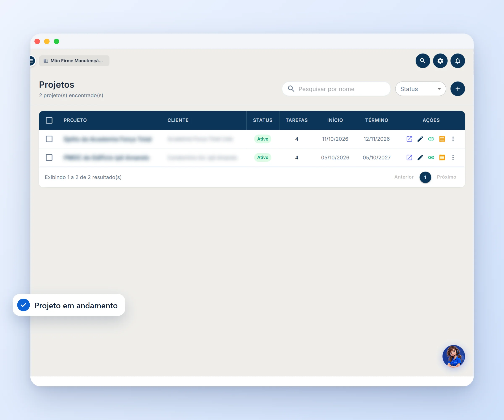Open notifications bell icon
Viewport: 504px width, 420px height.
[x=458, y=61]
